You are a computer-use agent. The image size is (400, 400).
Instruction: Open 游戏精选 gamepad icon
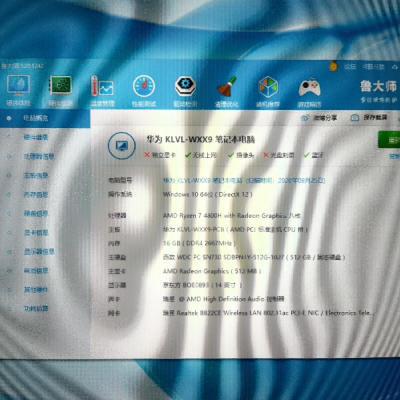coord(309,91)
